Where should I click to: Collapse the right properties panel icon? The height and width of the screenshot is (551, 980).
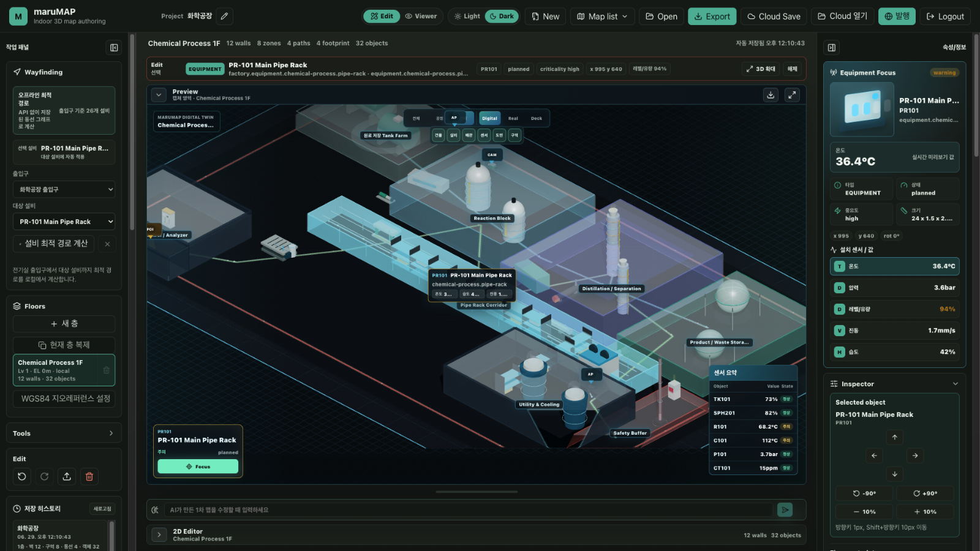coord(832,48)
